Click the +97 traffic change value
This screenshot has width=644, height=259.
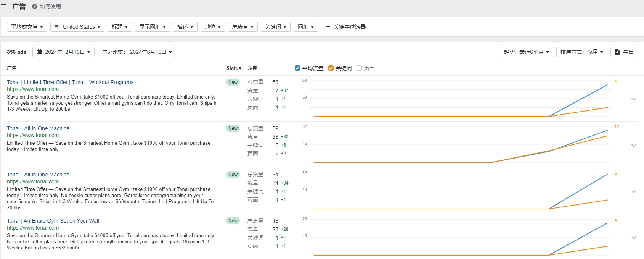point(284,91)
